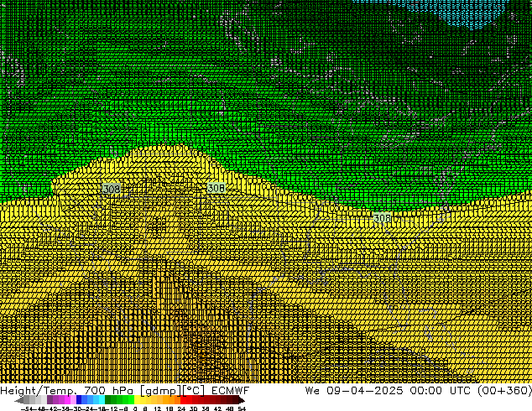This screenshot has height=411, width=532.
Task: Click the "UTC" label
Action: (x=460, y=390)
